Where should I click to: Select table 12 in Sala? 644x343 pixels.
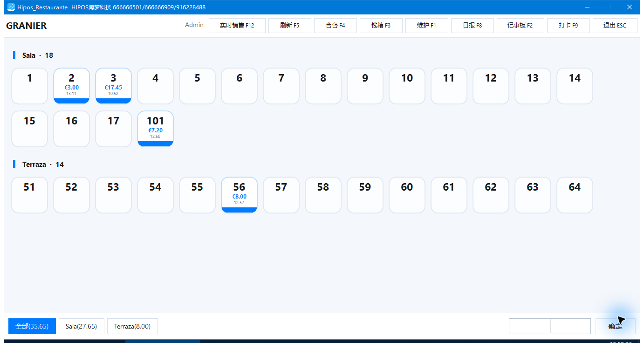491,86
